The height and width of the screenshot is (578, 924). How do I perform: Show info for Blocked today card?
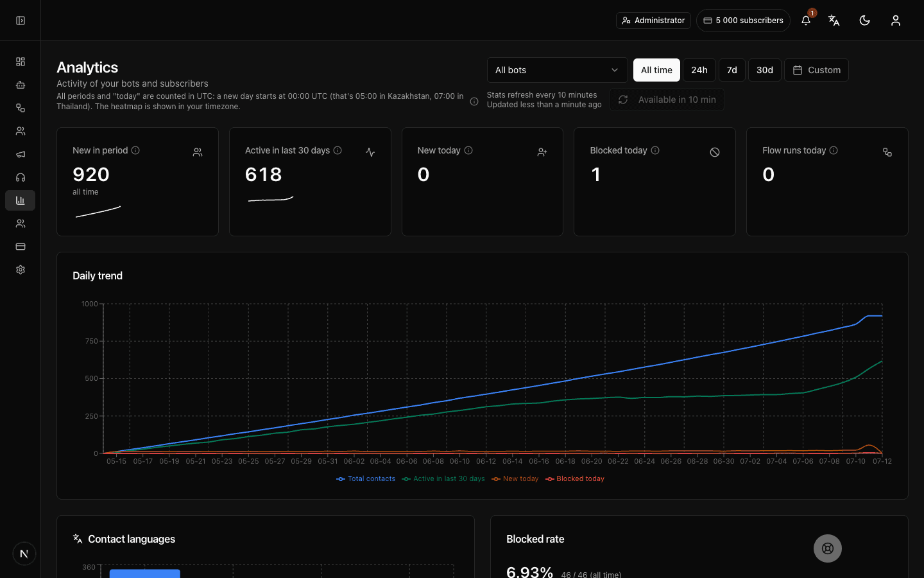coord(655,150)
